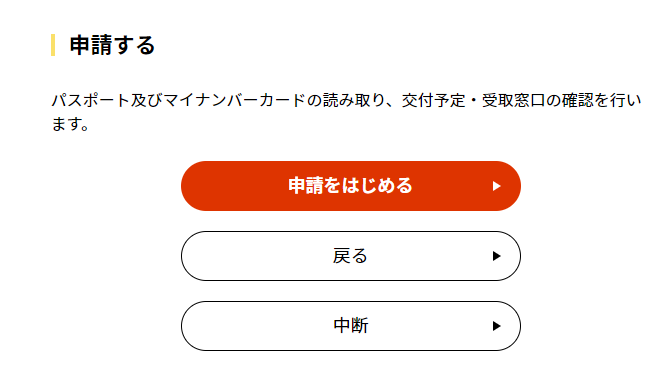Viewport: 669px width, 368px height.
Task: Click the white arrow icon on 申請をはじめる
Action: [x=496, y=186]
